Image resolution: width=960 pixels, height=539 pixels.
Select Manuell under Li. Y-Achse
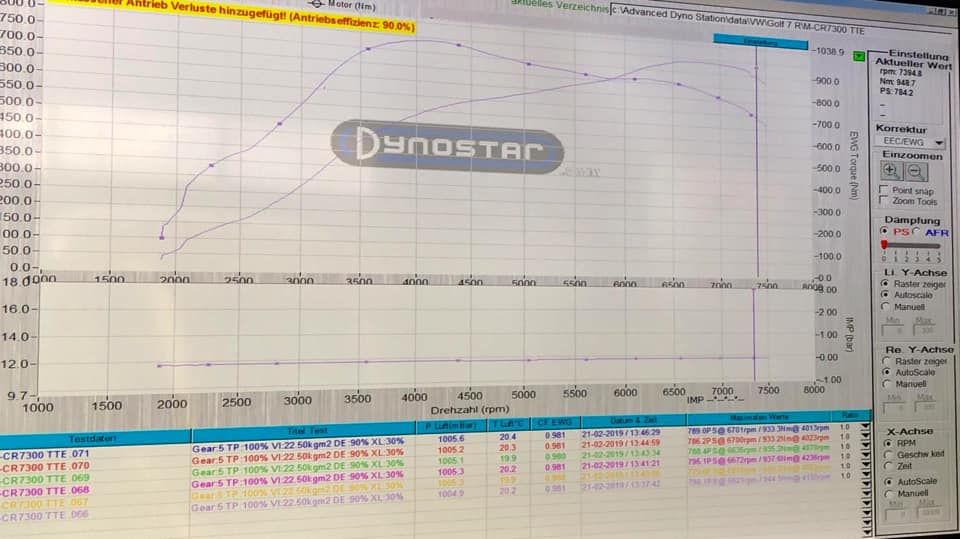(x=885, y=306)
